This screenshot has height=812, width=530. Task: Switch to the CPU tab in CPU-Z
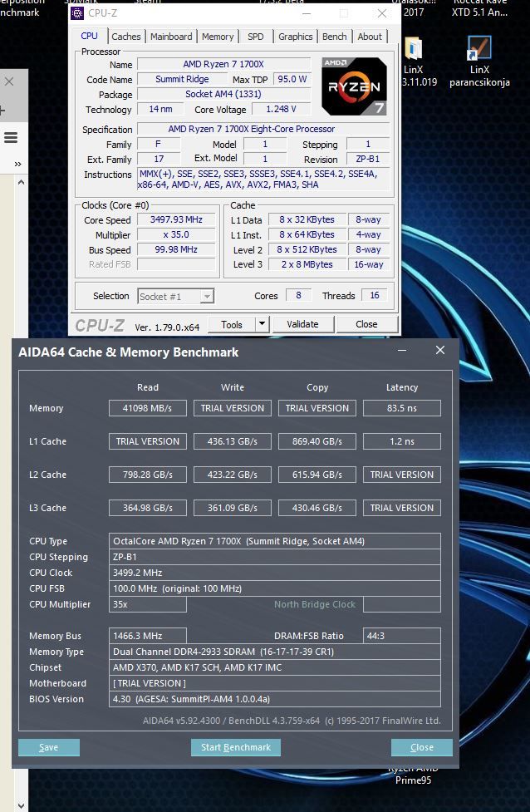(89, 36)
